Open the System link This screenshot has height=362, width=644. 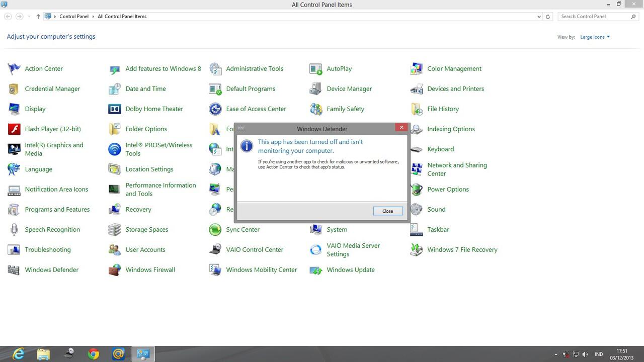click(x=337, y=230)
